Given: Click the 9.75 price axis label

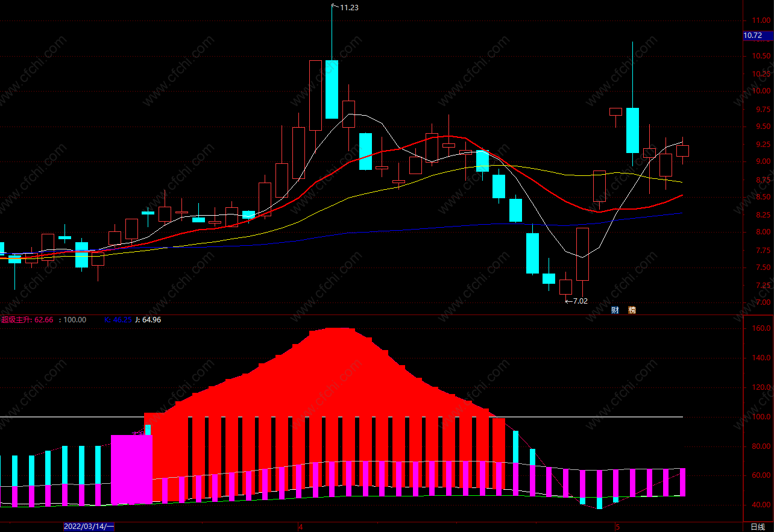Looking at the screenshot, I should [x=764, y=110].
